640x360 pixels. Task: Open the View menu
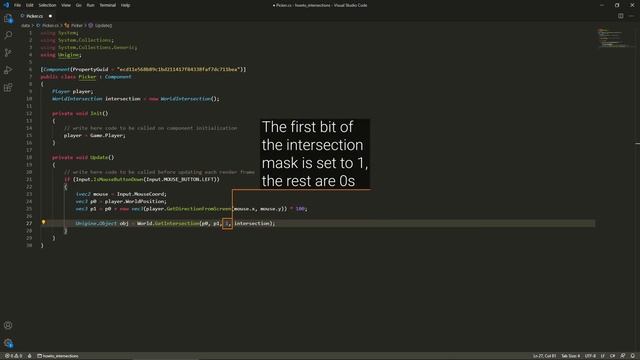[x=66, y=5]
